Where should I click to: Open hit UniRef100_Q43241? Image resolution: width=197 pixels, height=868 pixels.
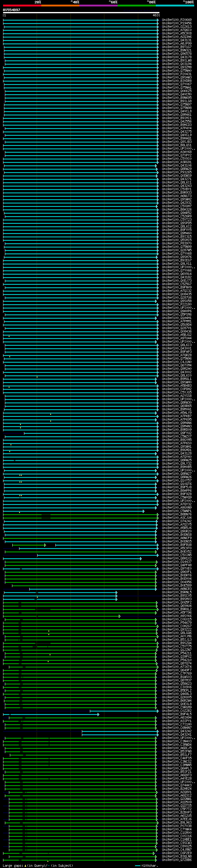pos(177,734)
